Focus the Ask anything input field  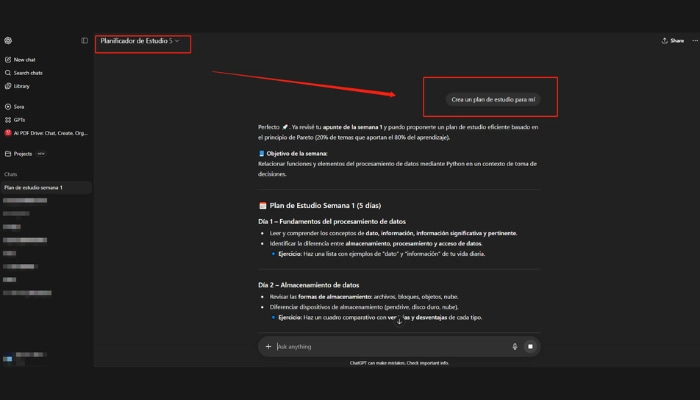point(391,346)
